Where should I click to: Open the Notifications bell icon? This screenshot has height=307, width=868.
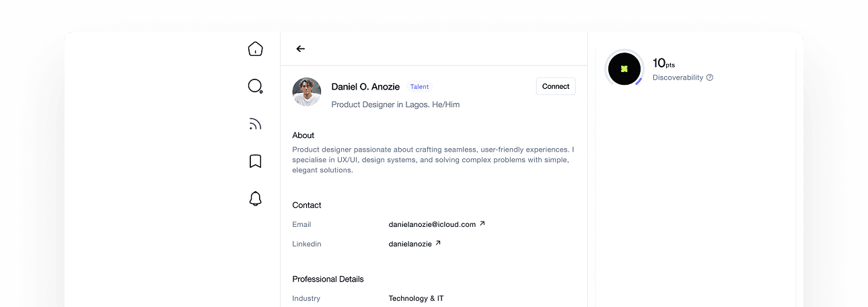click(x=255, y=199)
